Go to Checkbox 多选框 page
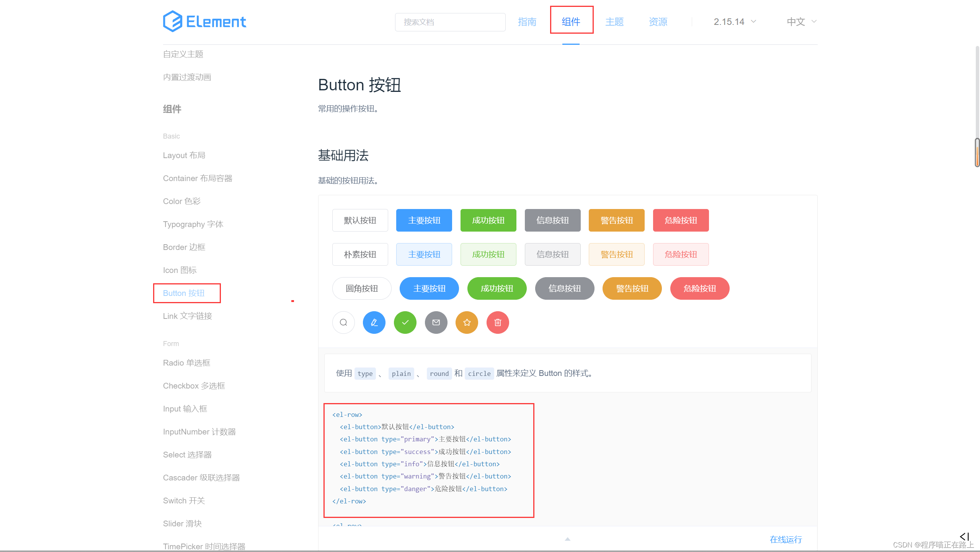The height and width of the screenshot is (552, 980). click(x=194, y=385)
